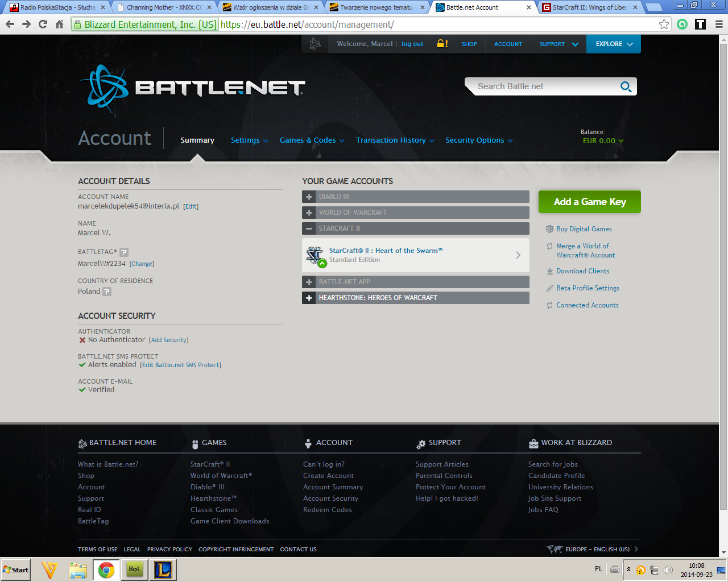The image size is (728, 582).
Task: Click Edit Battle.net SMS Protect link
Action: (180, 365)
